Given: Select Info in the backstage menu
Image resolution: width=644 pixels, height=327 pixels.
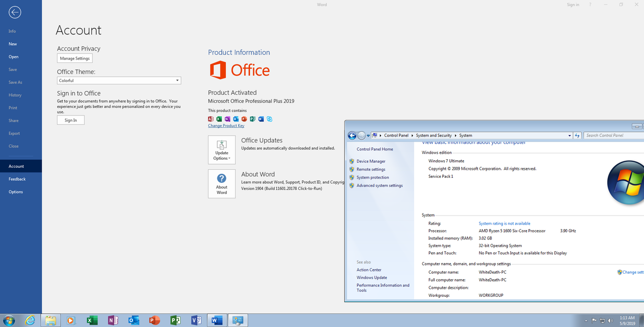Looking at the screenshot, I should click(x=12, y=31).
